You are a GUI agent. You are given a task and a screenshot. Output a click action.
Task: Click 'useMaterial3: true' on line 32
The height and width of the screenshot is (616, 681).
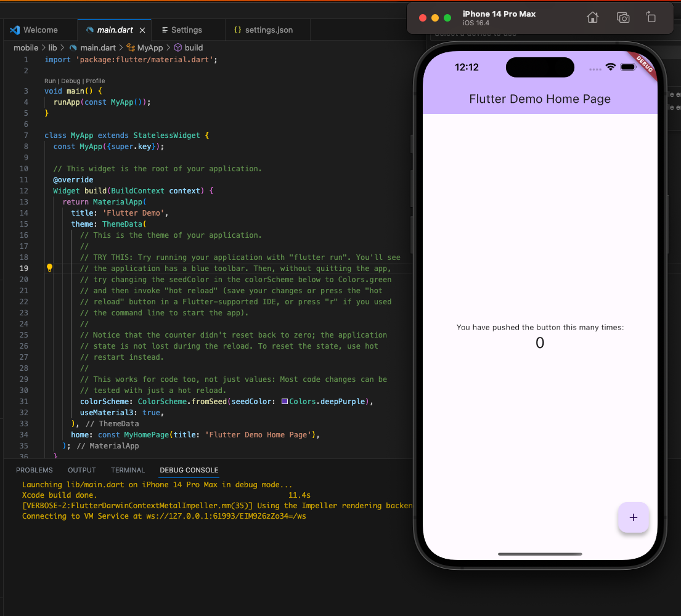pyautogui.click(x=121, y=413)
